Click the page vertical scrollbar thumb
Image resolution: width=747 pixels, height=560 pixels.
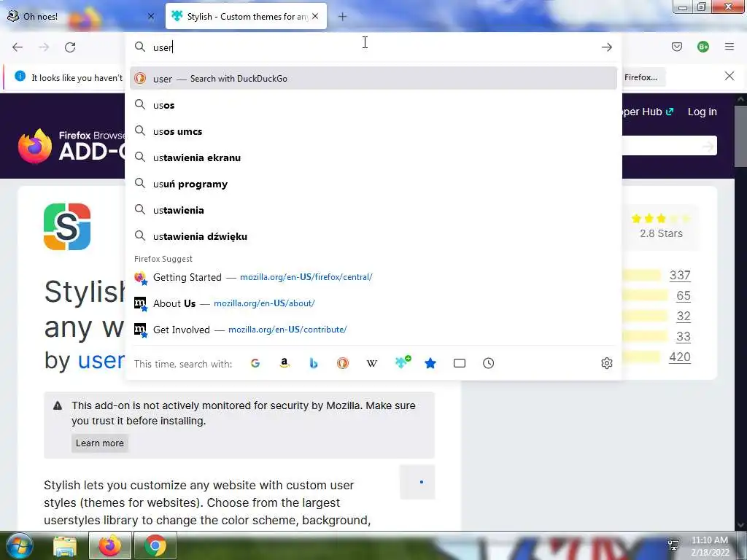tap(740, 136)
